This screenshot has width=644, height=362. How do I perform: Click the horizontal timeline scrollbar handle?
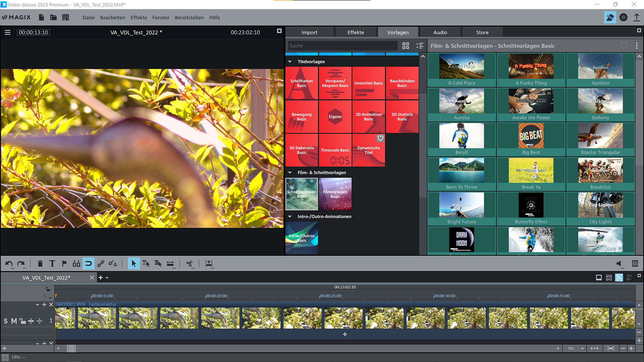pyautogui.click(x=71, y=349)
